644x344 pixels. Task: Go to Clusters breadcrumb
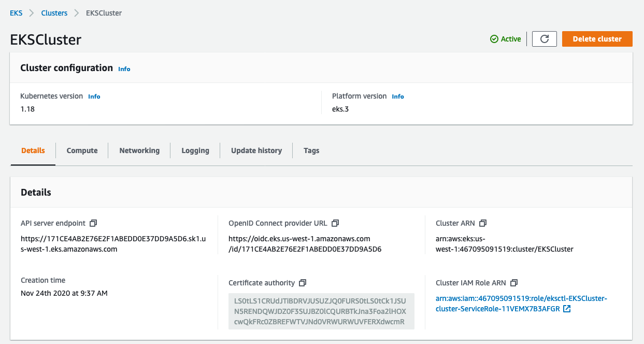pos(54,13)
